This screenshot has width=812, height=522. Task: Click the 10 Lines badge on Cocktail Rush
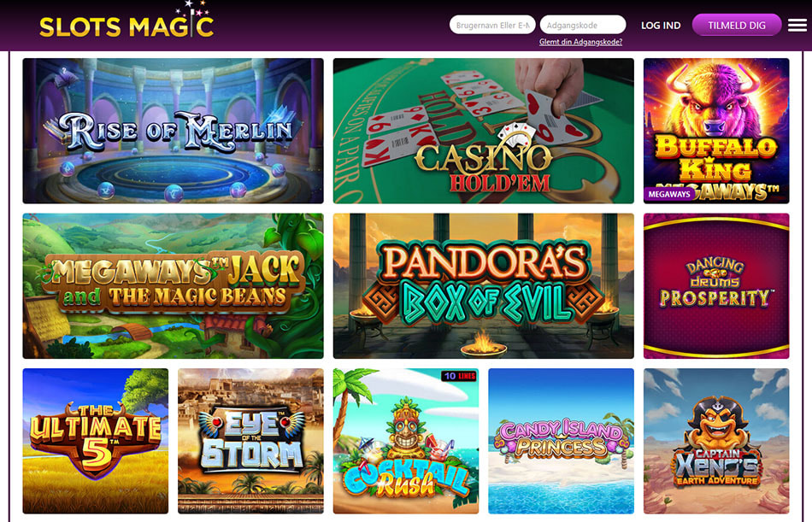click(x=459, y=376)
